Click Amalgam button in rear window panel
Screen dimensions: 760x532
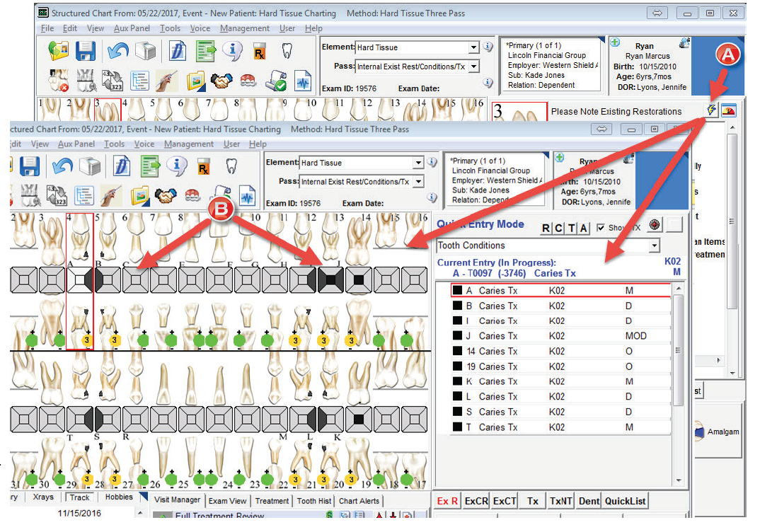[x=717, y=432]
